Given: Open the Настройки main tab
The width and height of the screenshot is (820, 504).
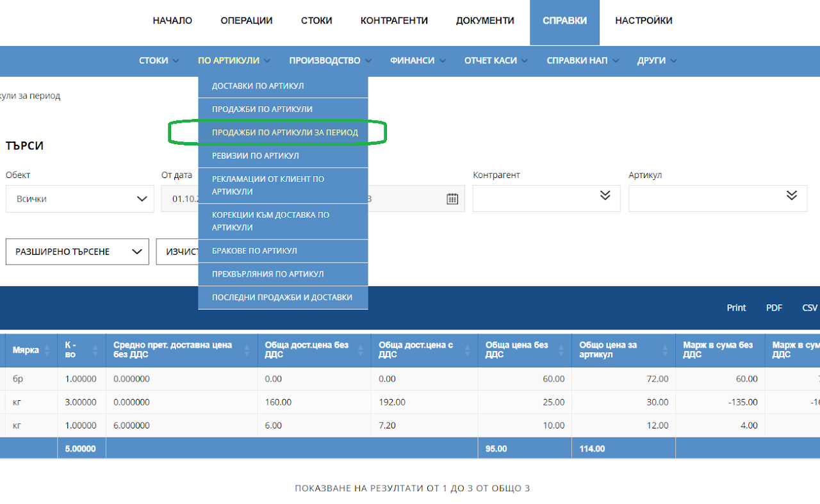Looking at the screenshot, I should 644,20.
